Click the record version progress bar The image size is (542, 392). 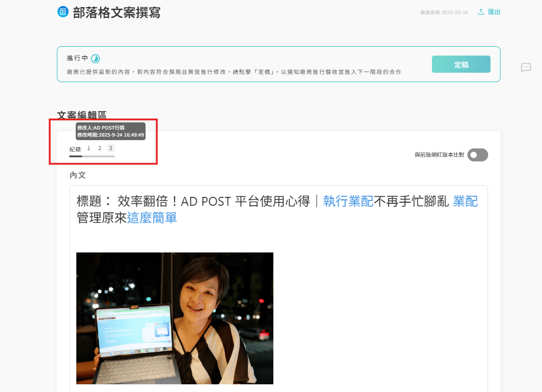92,156
